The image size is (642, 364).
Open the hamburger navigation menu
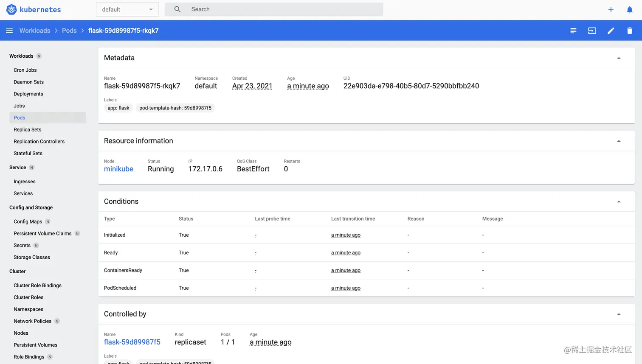tap(9, 31)
